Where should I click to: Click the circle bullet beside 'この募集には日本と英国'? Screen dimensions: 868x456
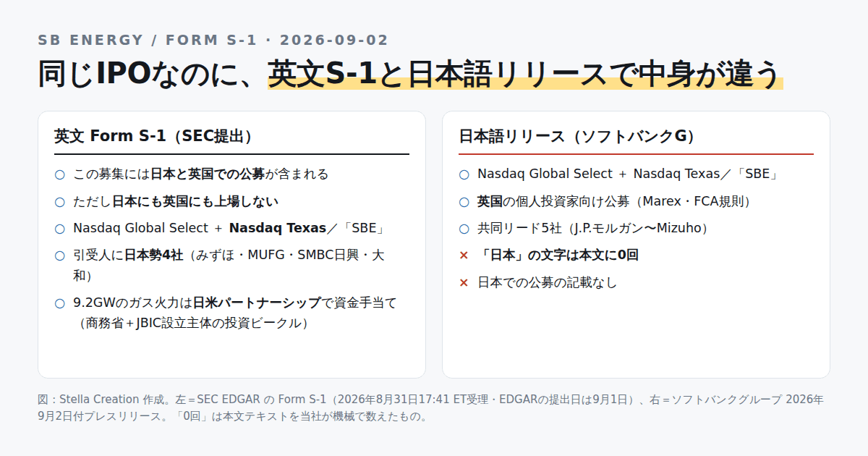pyautogui.click(x=59, y=174)
